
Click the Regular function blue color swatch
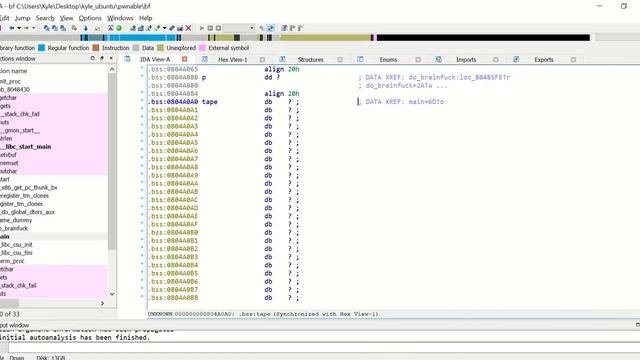[x=41, y=48]
